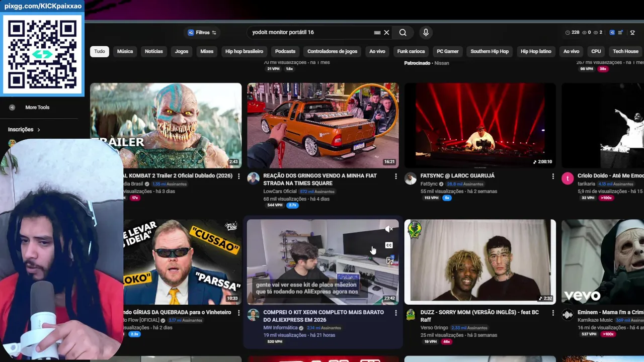
Task: Open the Eminem vevo video thumbnail
Action: [x=603, y=261]
